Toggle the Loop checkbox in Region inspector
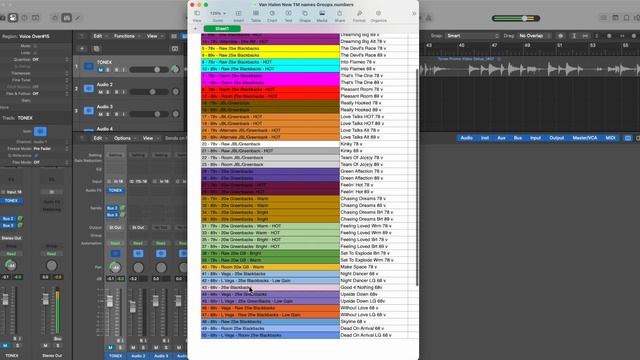The width and height of the screenshot is (640, 360). click(x=35, y=53)
